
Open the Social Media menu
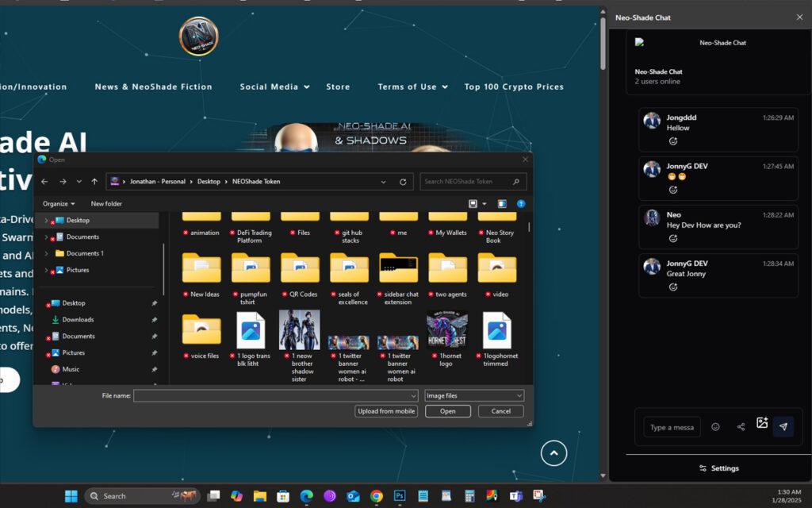tap(274, 87)
